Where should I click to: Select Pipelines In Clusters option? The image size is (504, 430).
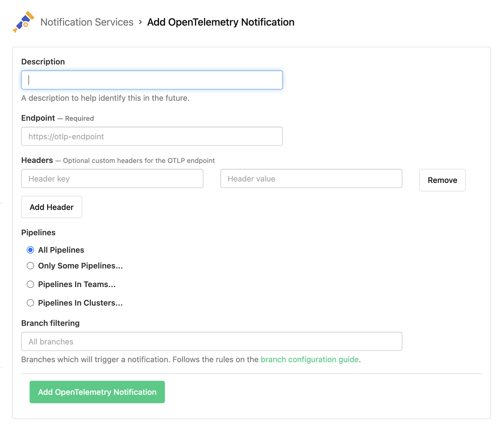tap(30, 303)
